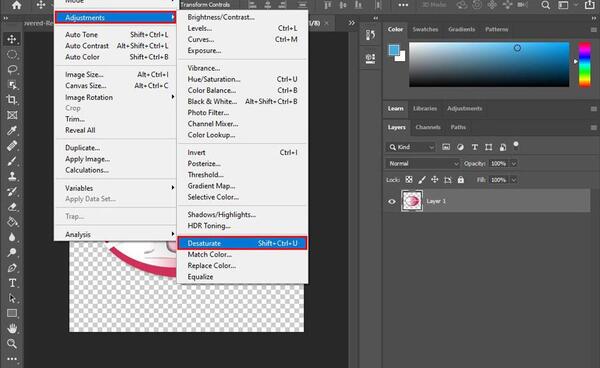Toggle pixel layer filter

point(446,147)
